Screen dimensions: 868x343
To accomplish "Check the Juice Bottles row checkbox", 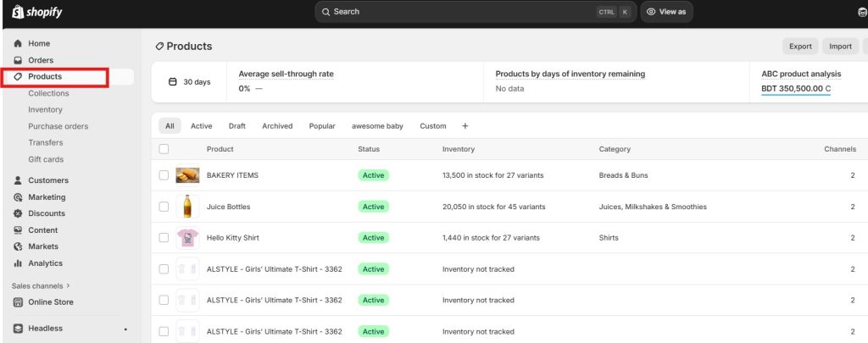I will (164, 207).
